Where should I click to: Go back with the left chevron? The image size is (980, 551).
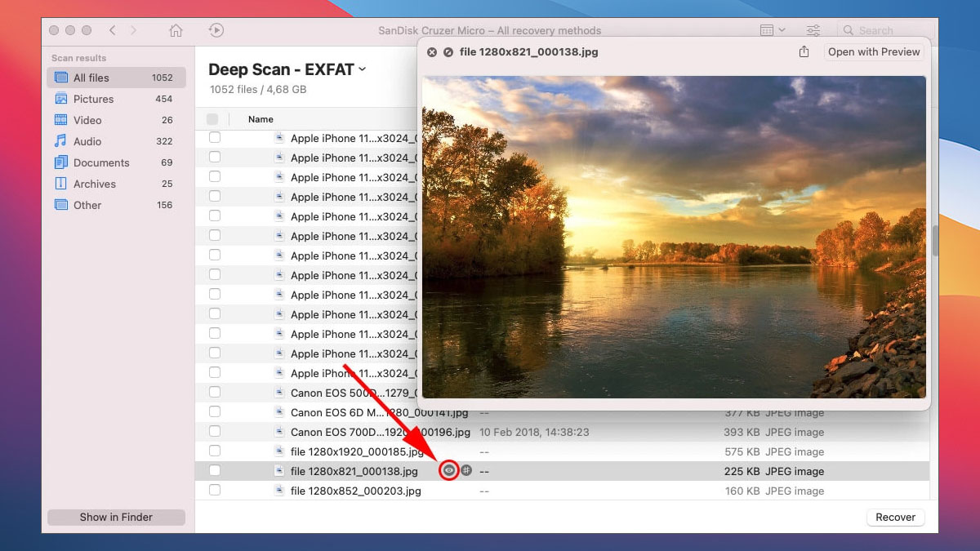[112, 30]
